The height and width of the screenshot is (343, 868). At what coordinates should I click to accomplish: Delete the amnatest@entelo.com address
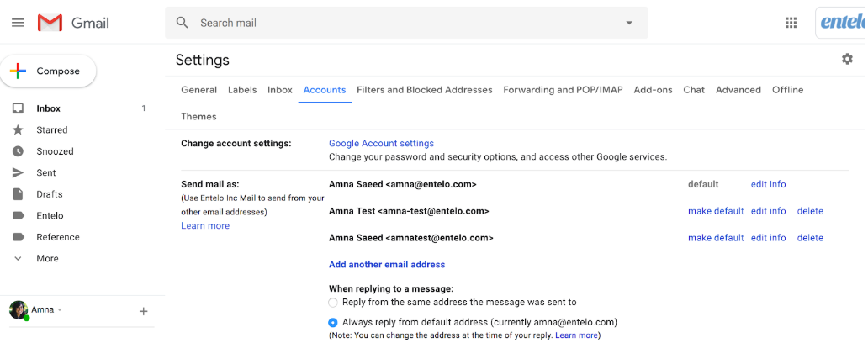pos(810,238)
